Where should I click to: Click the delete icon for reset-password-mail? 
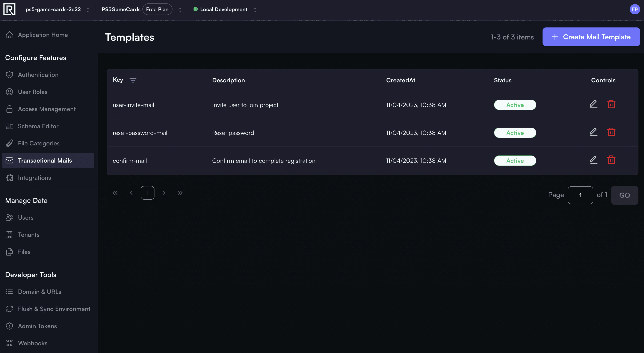pyautogui.click(x=611, y=132)
